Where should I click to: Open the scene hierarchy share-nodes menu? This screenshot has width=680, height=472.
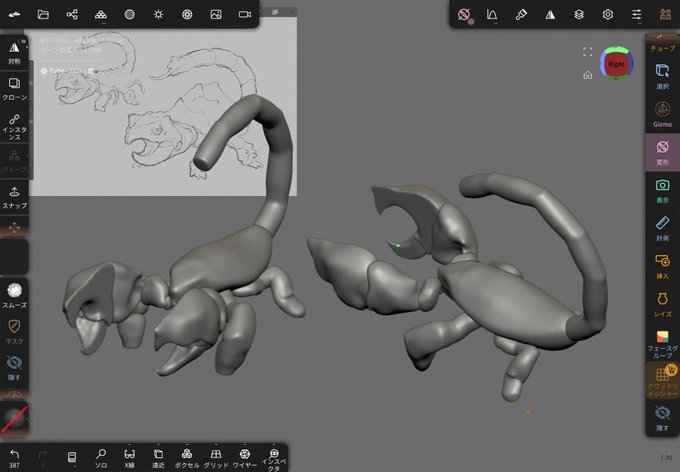[x=72, y=15]
